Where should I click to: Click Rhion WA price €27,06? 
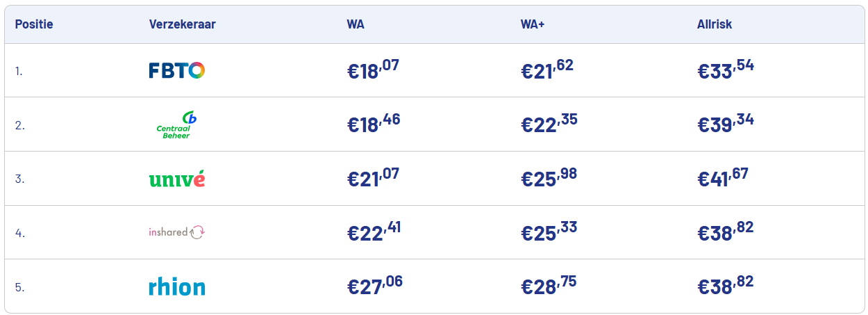point(375,285)
